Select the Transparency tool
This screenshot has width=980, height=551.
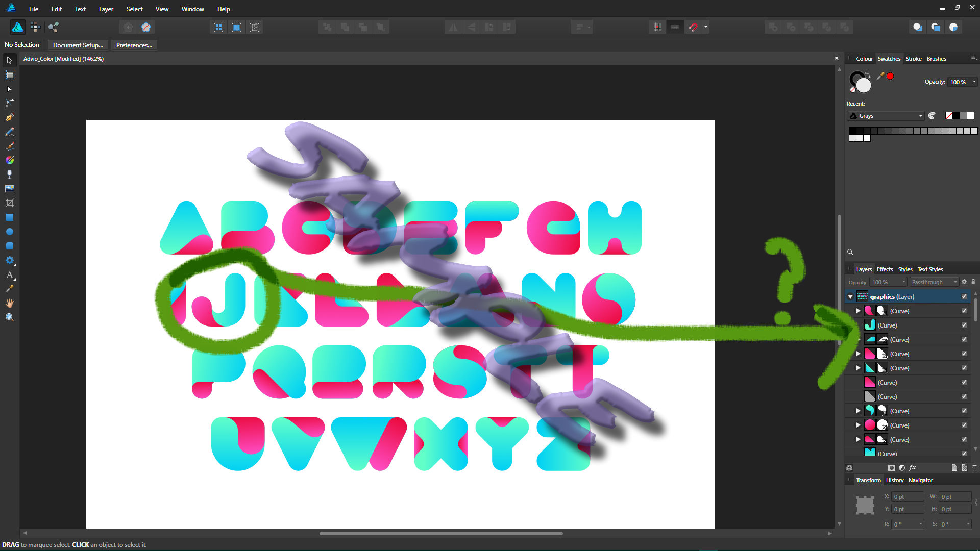click(x=9, y=174)
